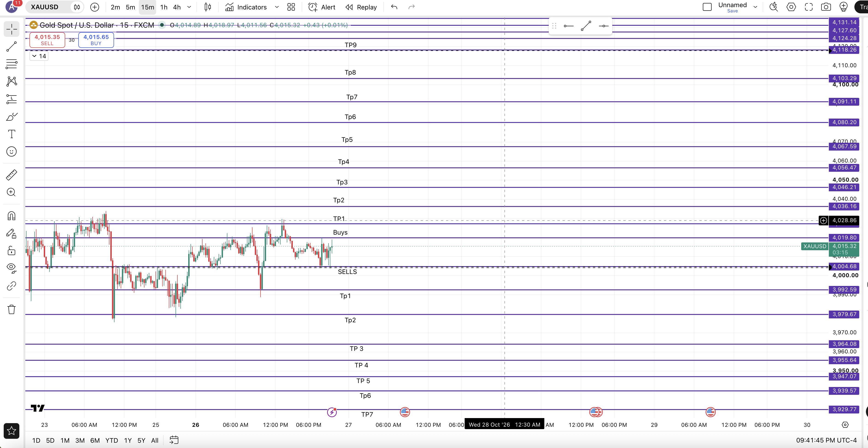Hide all drawings with eye icon

click(x=12, y=268)
